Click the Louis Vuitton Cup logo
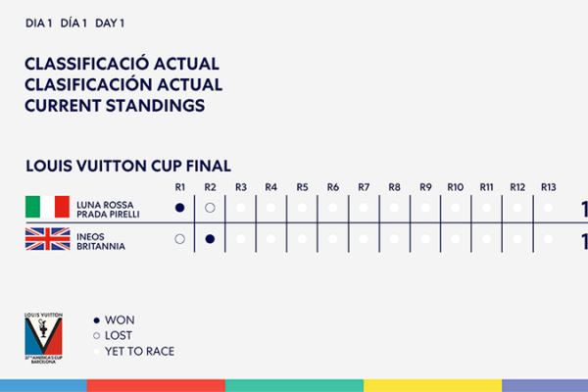Viewport: 588px width, 392px height. coord(43,338)
